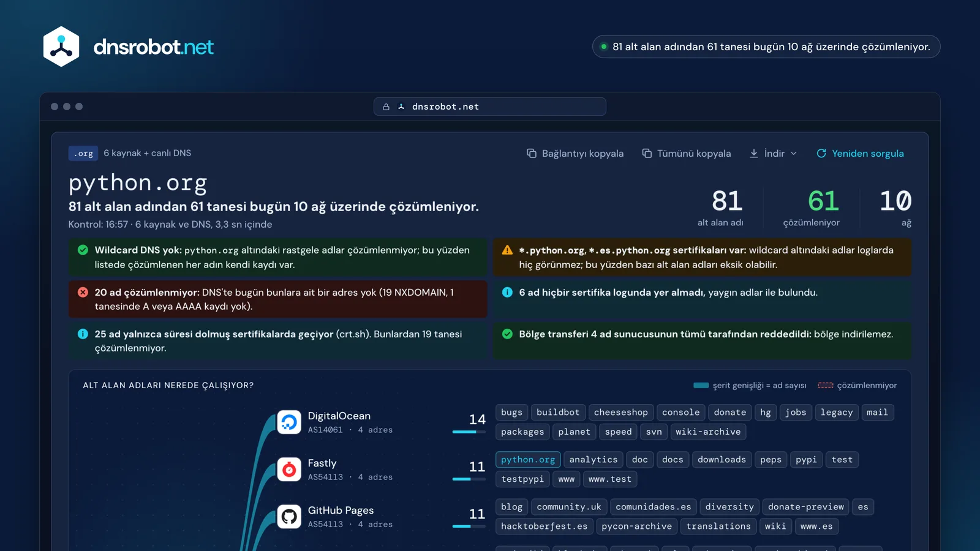Click warning triangle on sertifikaları var notice
Screen dimensions: 980x551
[507, 250]
